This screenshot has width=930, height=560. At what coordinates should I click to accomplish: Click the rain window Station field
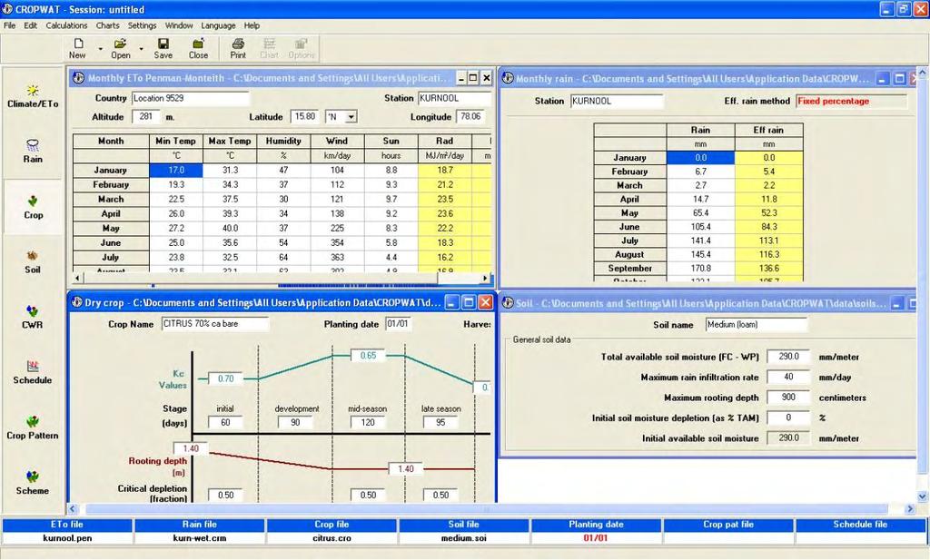[617, 102]
